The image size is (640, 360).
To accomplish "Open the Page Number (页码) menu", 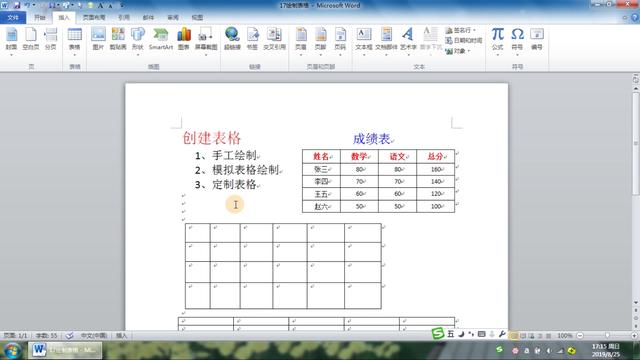I will click(x=340, y=40).
